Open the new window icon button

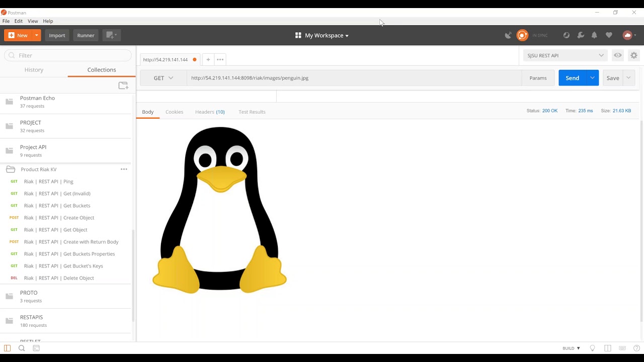pos(111,35)
